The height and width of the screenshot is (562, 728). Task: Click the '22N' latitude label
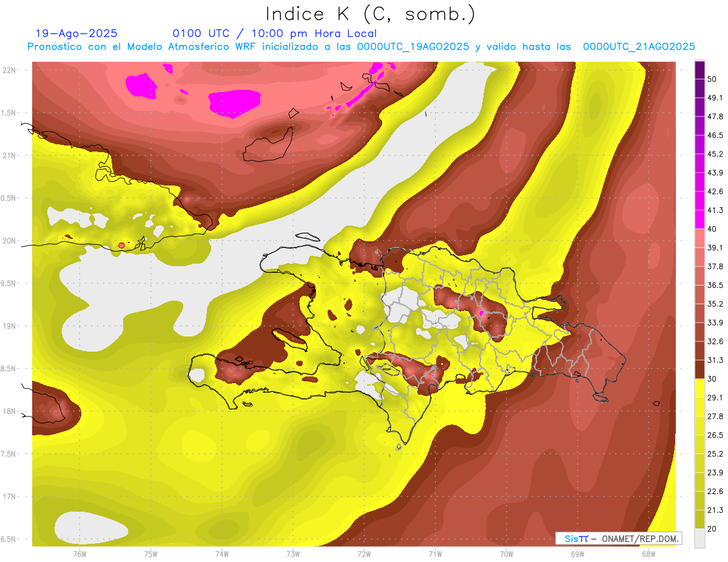(x=10, y=70)
